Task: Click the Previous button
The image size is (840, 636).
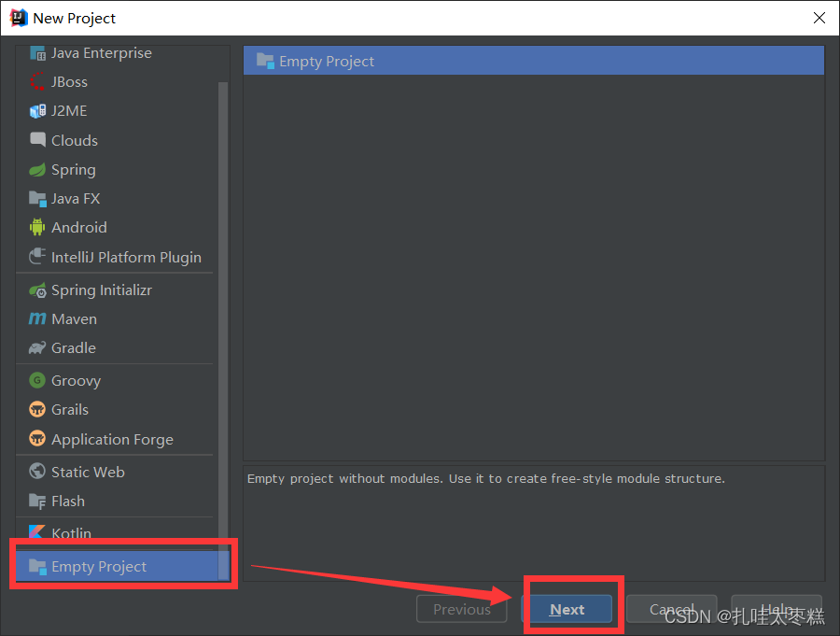Action: [462, 609]
